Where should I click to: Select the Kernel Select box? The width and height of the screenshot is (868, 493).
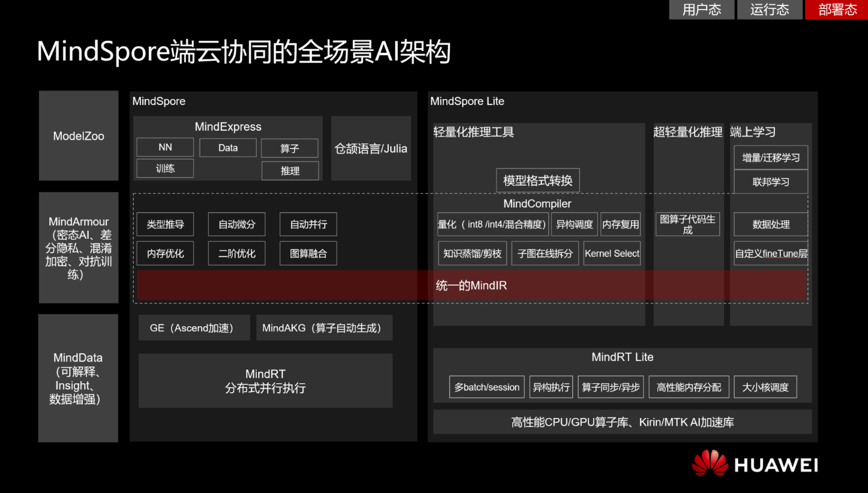612,254
